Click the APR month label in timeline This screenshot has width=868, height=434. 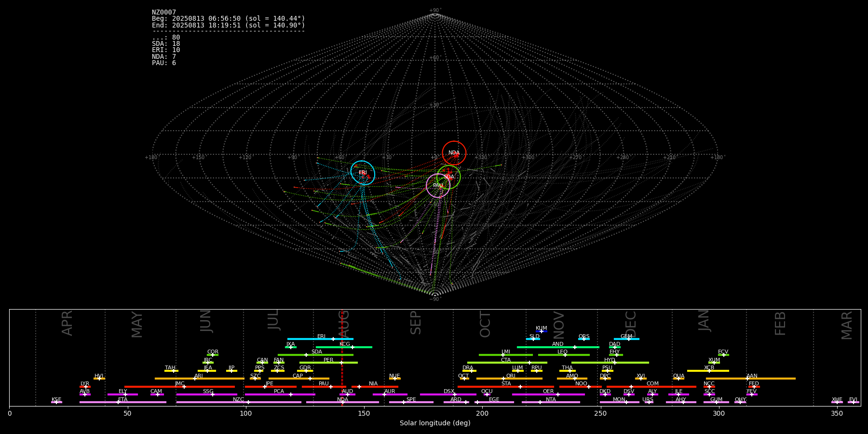point(67,323)
